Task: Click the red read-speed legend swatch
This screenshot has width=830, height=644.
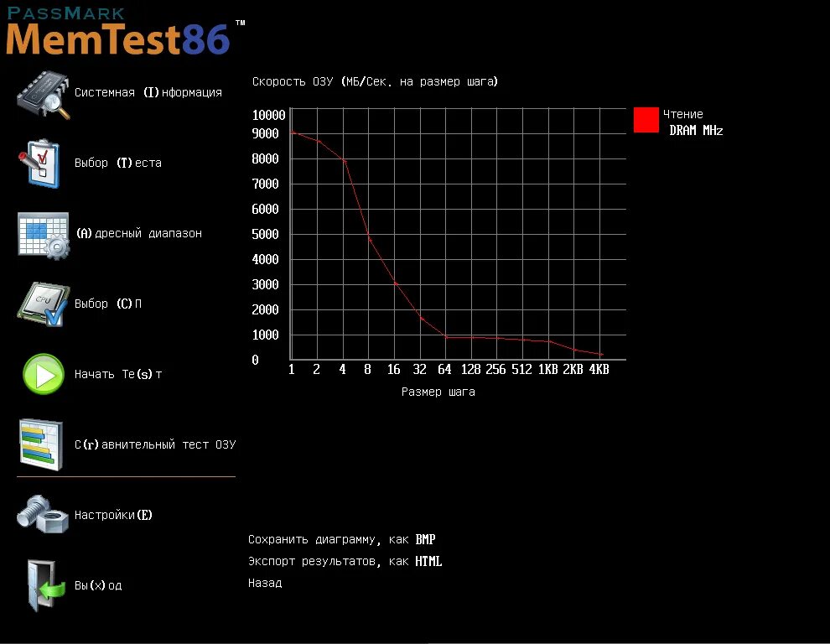Action: coord(646,120)
